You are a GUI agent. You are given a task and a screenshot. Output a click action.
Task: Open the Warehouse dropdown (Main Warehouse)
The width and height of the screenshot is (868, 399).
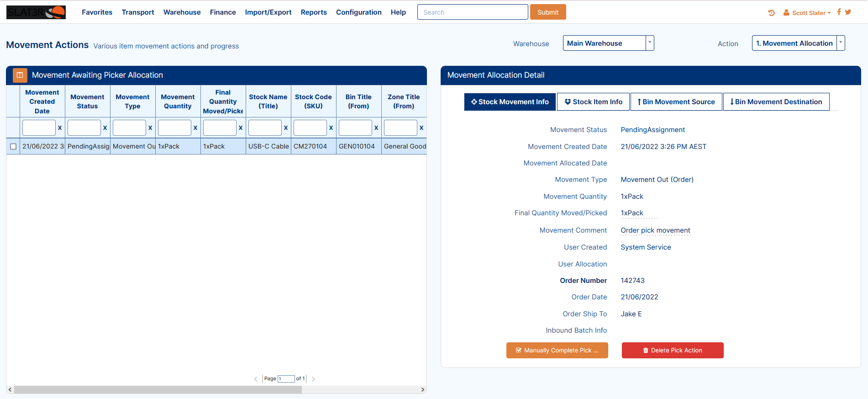[x=608, y=43]
